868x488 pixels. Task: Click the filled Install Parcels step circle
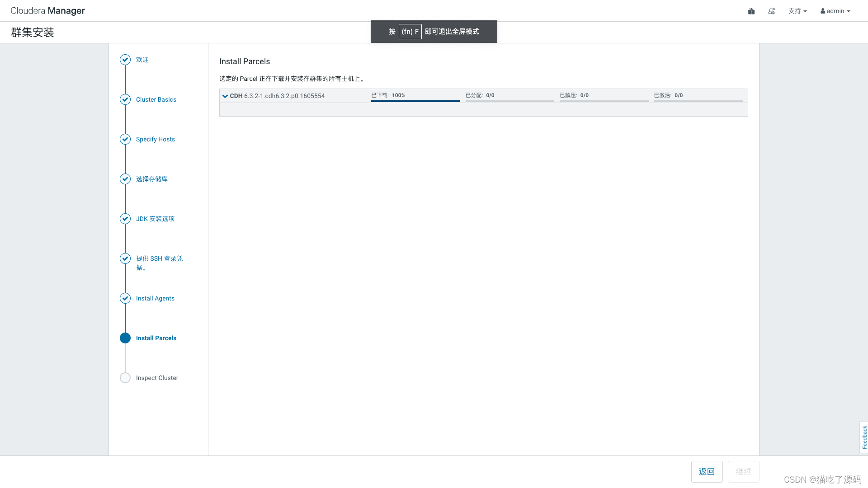[125, 338]
